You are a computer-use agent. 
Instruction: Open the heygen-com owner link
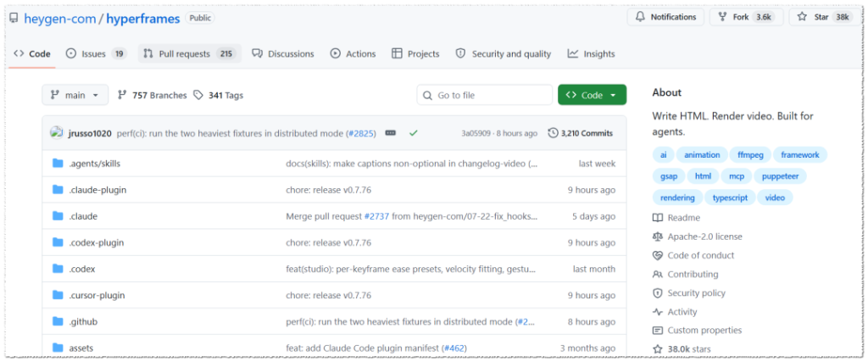59,19
